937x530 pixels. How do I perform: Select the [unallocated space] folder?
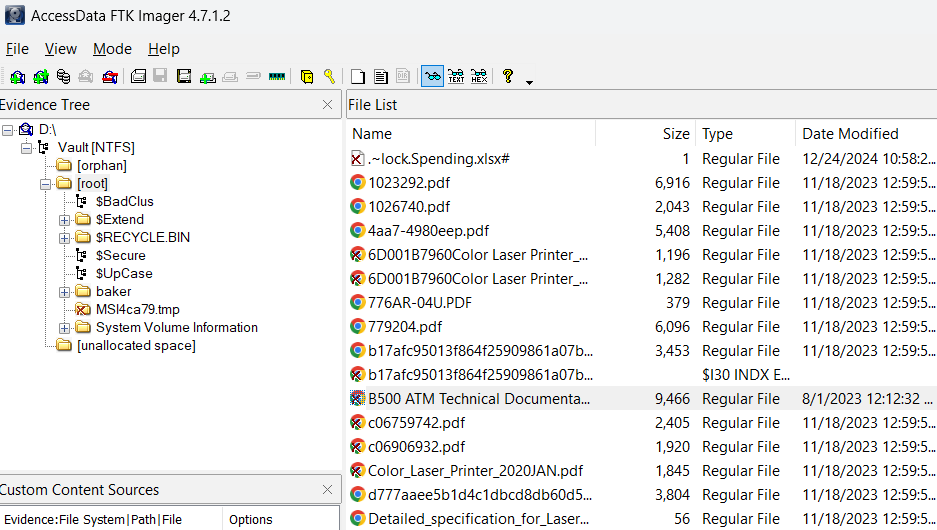pyautogui.click(x=136, y=345)
